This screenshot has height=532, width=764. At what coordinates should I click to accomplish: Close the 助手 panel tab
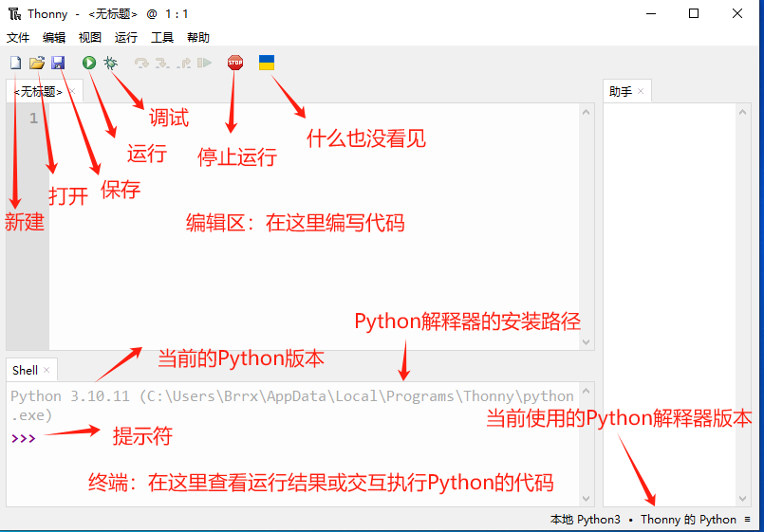pos(641,91)
